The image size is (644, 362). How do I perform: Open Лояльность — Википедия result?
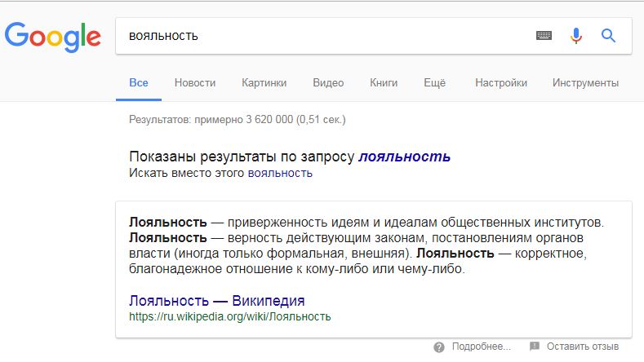pyautogui.click(x=217, y=301)
